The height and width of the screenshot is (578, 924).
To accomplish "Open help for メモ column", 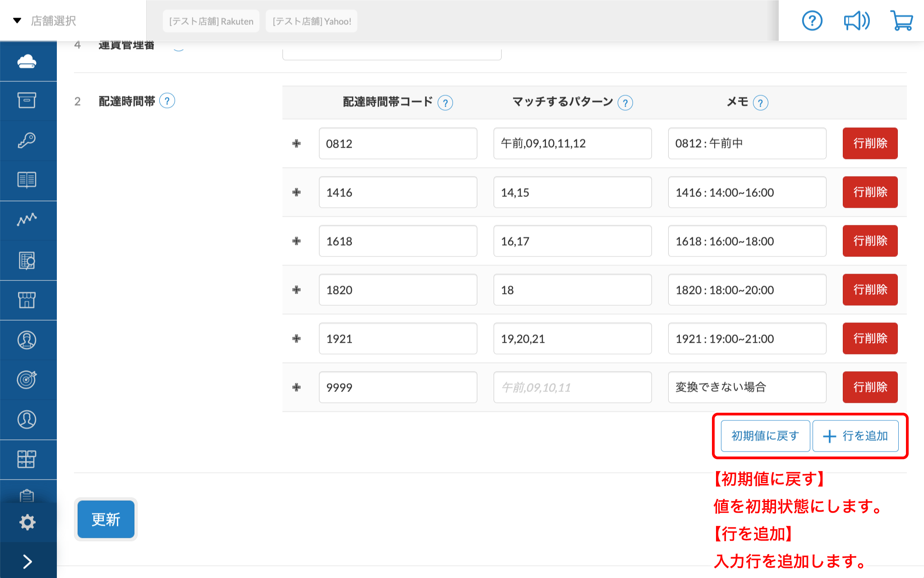I will point(761,103).
